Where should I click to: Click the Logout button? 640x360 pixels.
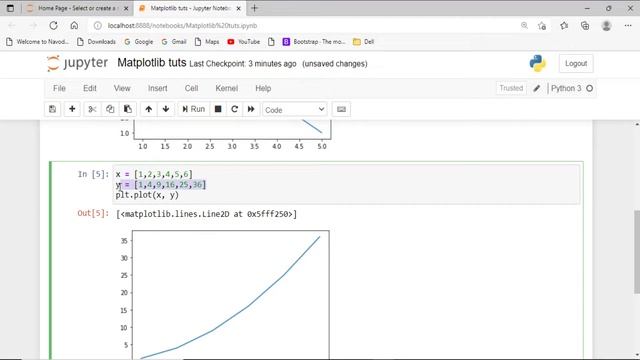576,64
